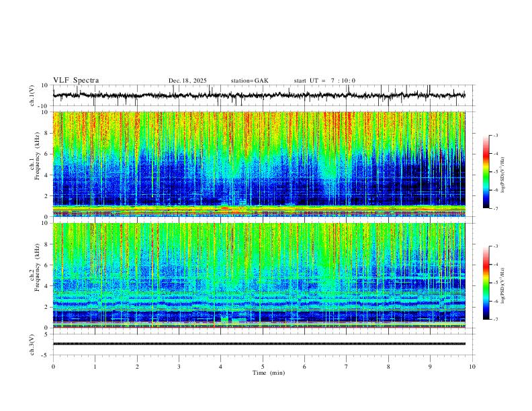
Task: Click time axis tick label "9"
Action: click(430, 367)
